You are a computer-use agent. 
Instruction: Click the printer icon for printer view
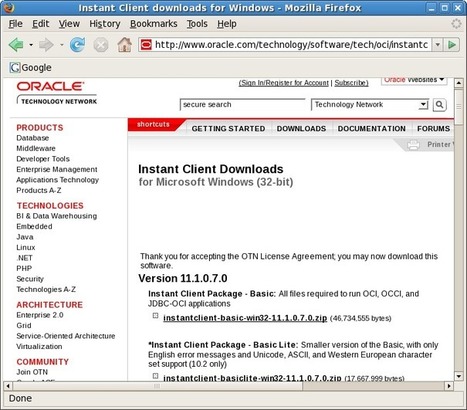[413, 145]
